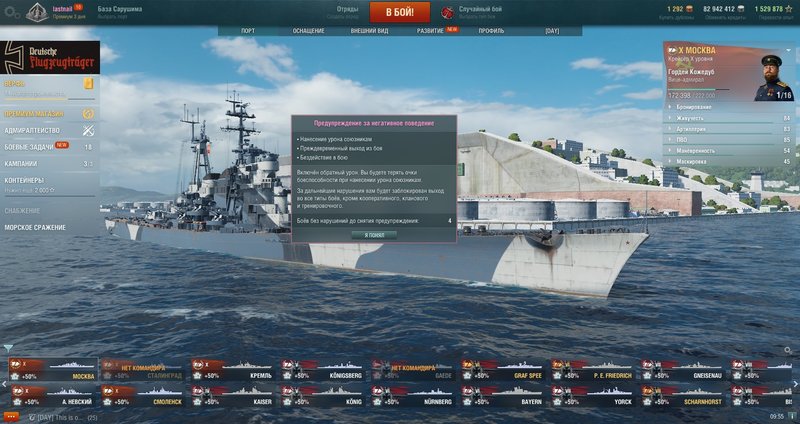This screenshot has height=424, width=800.
Task: Click the ship search magnifier icon
Action: 788,350
